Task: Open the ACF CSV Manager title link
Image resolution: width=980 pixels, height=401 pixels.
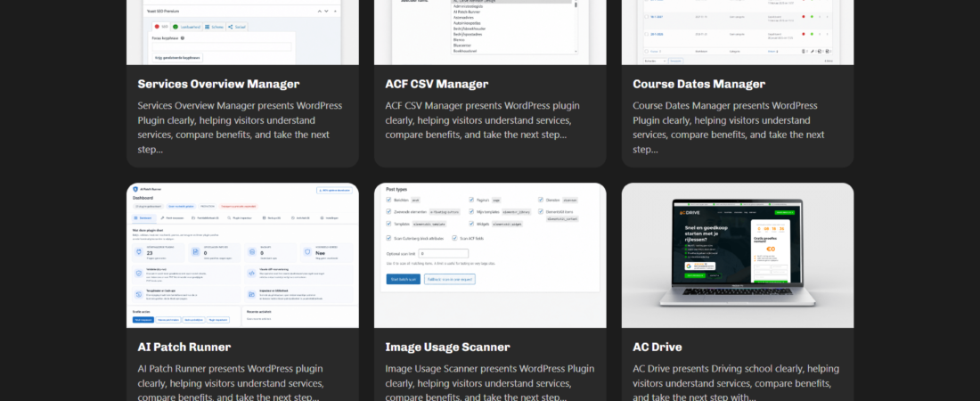Action: point(437,84)
